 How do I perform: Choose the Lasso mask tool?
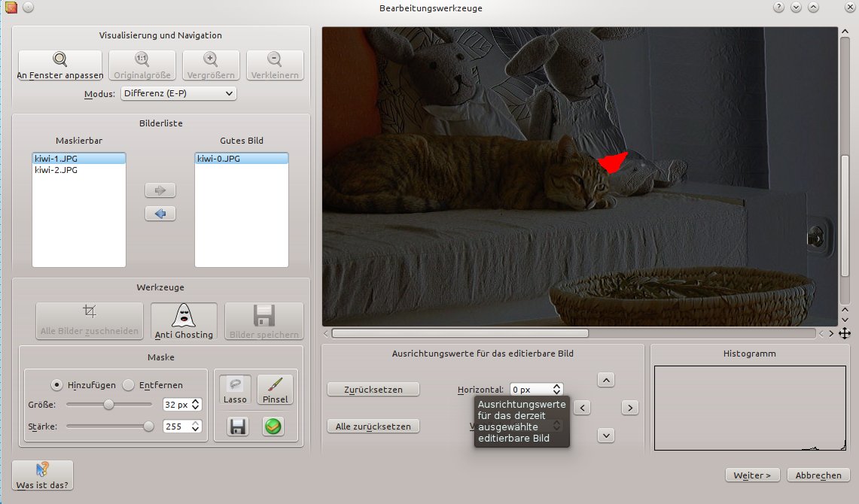click(235, 390)
